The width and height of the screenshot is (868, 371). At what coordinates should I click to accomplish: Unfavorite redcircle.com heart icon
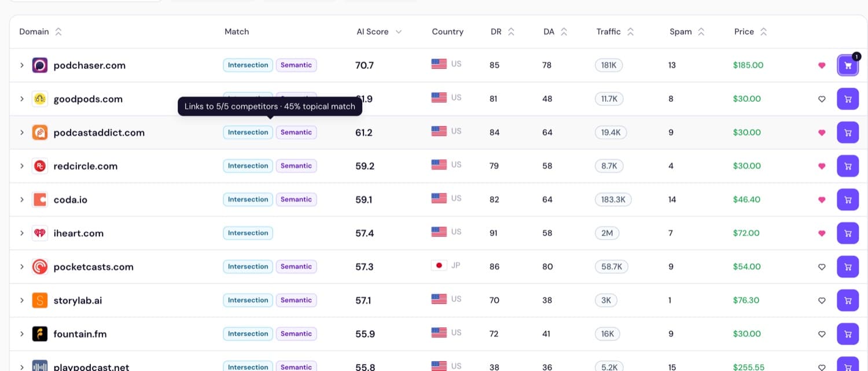[822, 166]
